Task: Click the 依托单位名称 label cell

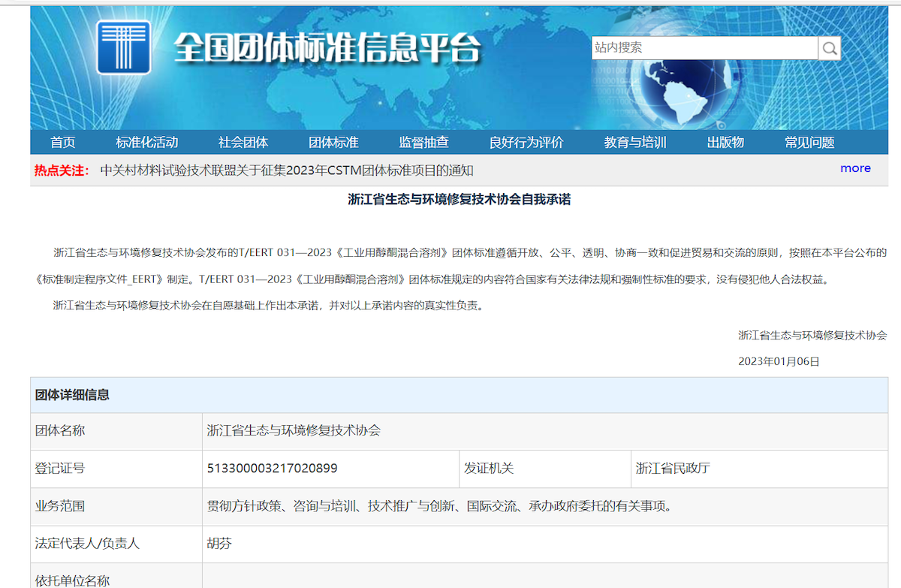Action: click(116, 577)
